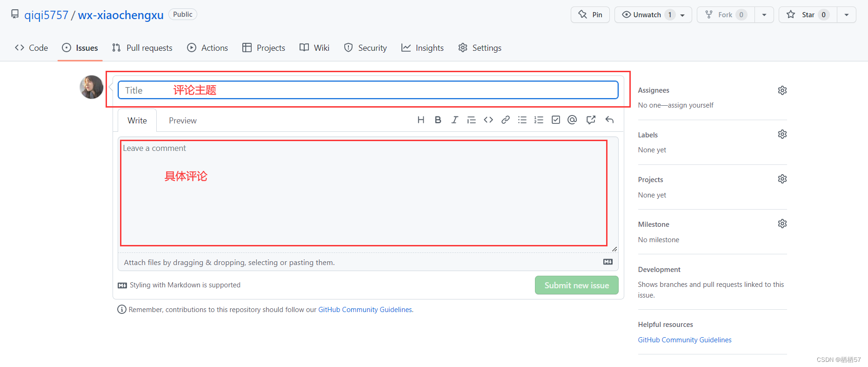Click the Labels heading in the sidebar
Image resolution: width=868 pixels, height=367 pixels.
pos(648,135)
